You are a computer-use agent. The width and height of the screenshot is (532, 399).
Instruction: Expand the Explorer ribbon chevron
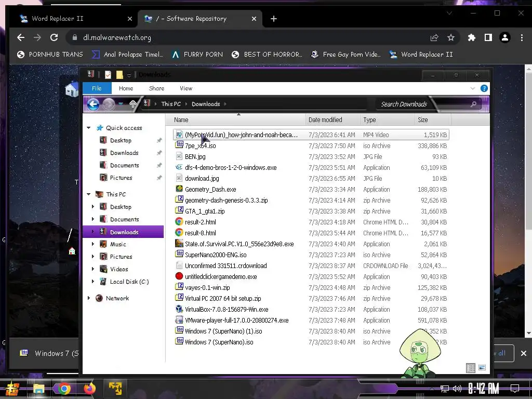pyautogui.click(x=473, y=88)
